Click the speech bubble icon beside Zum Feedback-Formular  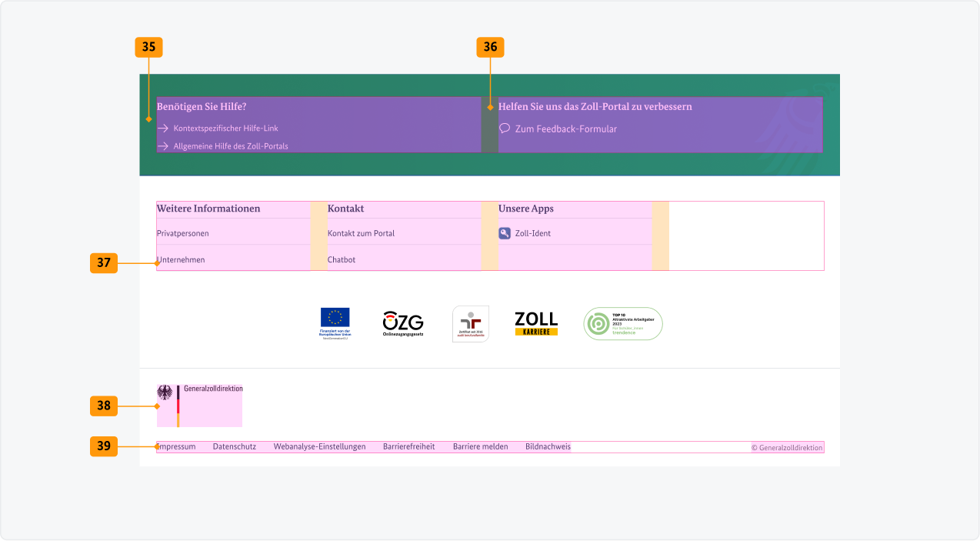(504, 129)
